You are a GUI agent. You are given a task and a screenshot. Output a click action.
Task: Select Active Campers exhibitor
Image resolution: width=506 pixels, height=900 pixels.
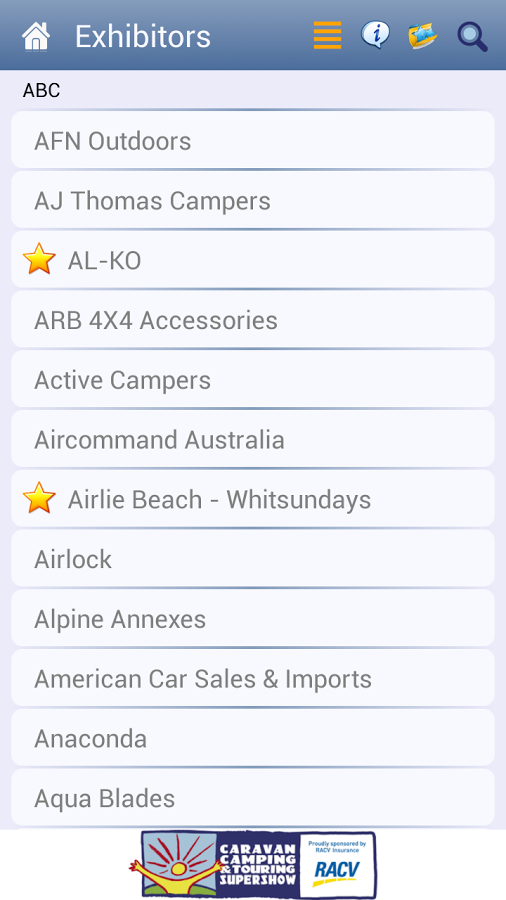pos(253,379)
